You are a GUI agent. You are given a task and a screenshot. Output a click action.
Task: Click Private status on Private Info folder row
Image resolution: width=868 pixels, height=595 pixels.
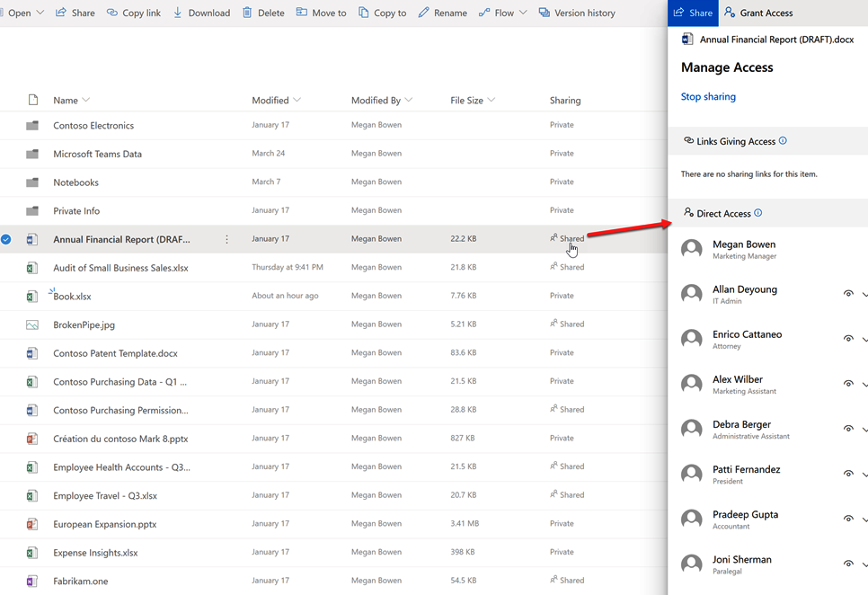pyautogui.click(x=562, y=210)
